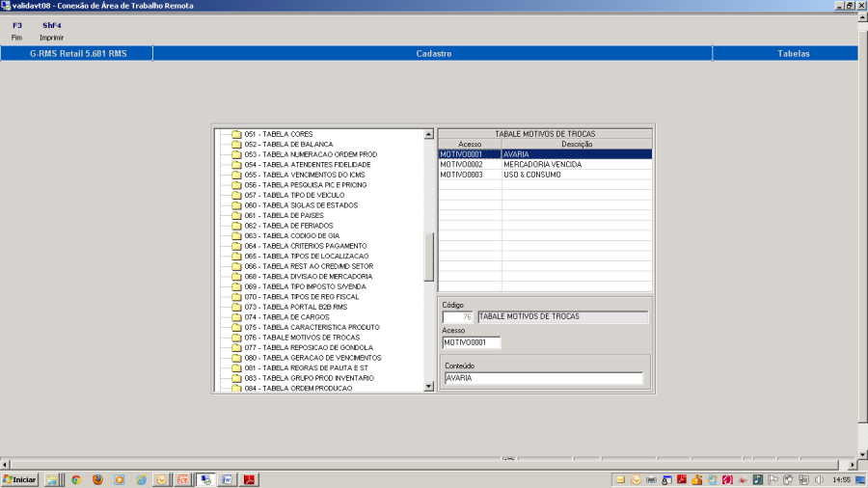Viewport: 868px width, 488px height.
Task: Open folder 061 - TABELA DE PAISES
Action: click(x=278, y=215)
